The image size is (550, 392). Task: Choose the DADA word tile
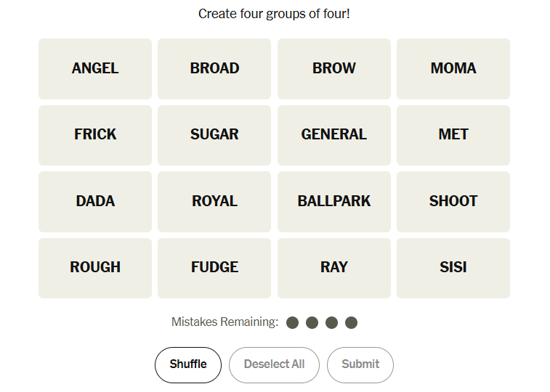(95, 201)
